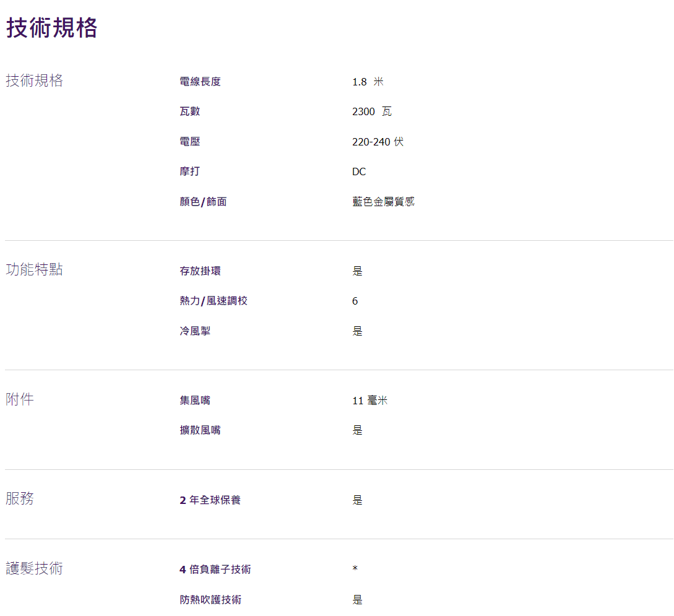This screenshot has width=674, height=616.
Task: Click the 220-240 伏 voltage value
Action: coord(378,142)
